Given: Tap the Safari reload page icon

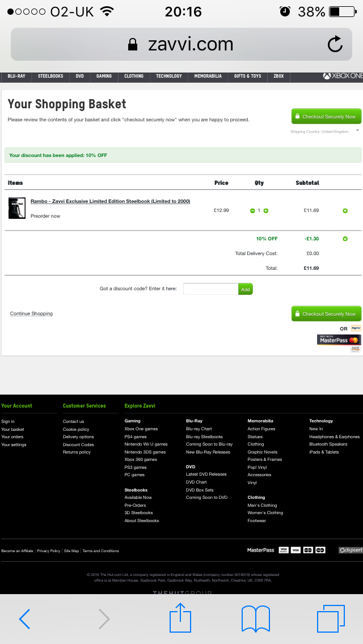Looking at the screenshot, I should [x=335, y=44].
